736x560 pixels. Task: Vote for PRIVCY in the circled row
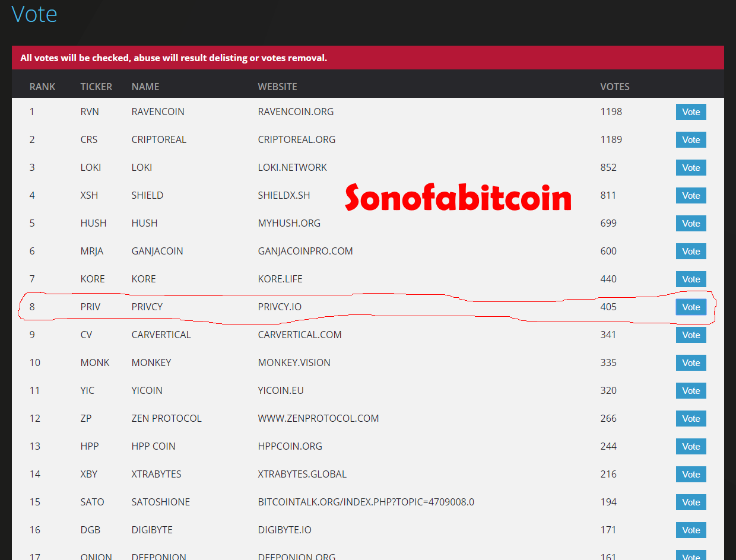(x=691, y=307)
